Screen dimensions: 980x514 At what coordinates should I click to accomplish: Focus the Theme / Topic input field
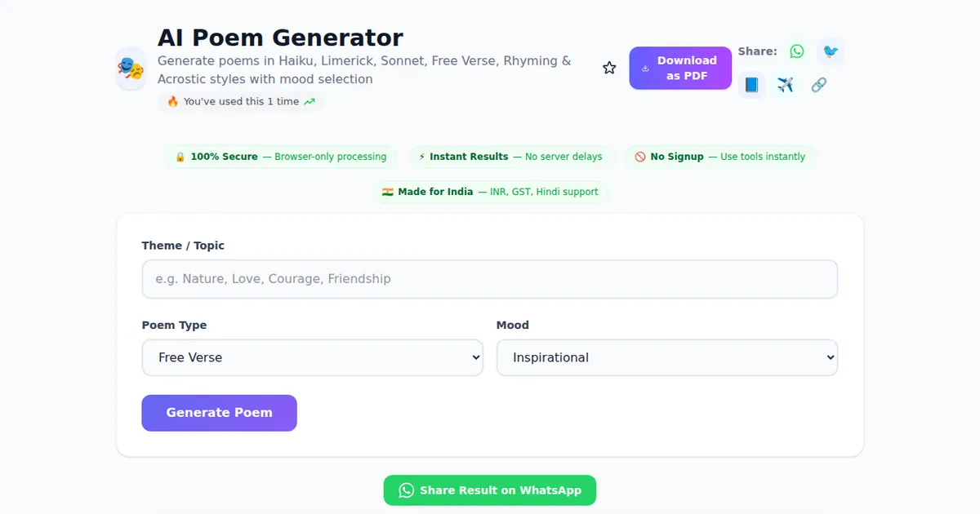point(490,279)
